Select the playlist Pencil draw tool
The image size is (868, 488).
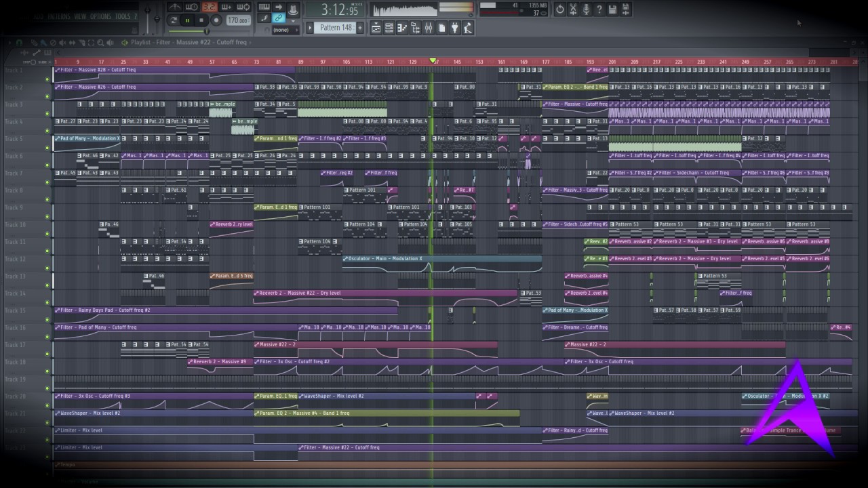[34, 42]
